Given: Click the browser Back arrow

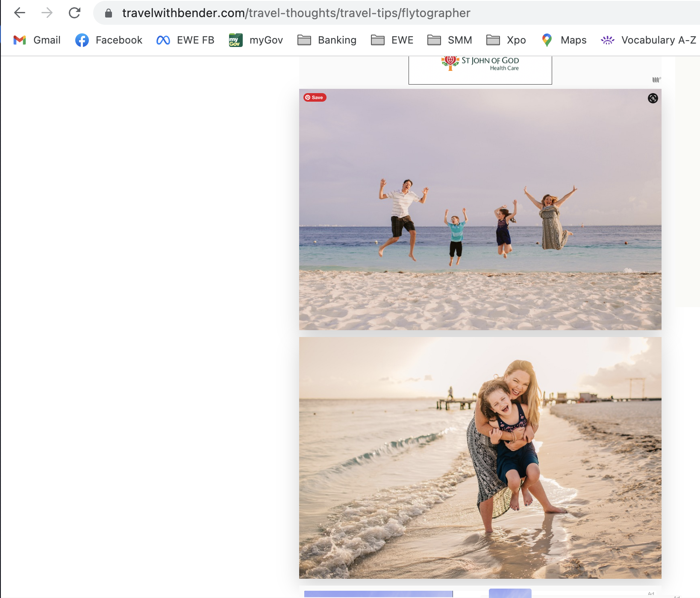Looking at the screenshot, I should (x=20, y=13).
